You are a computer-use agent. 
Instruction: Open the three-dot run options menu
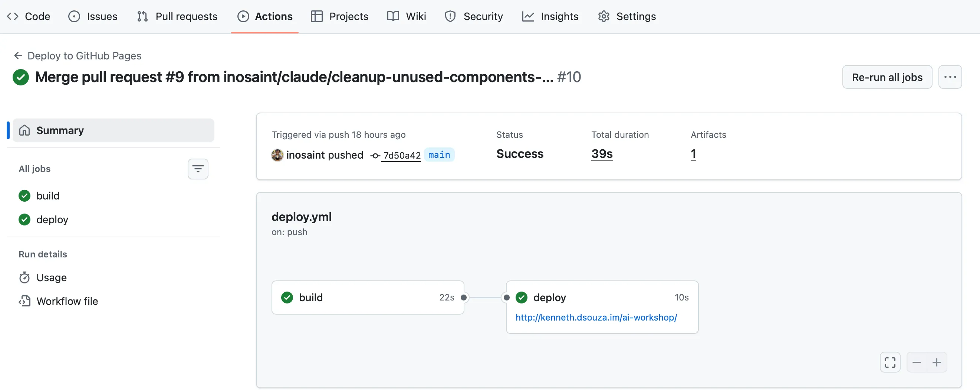(x=950, y=77)
